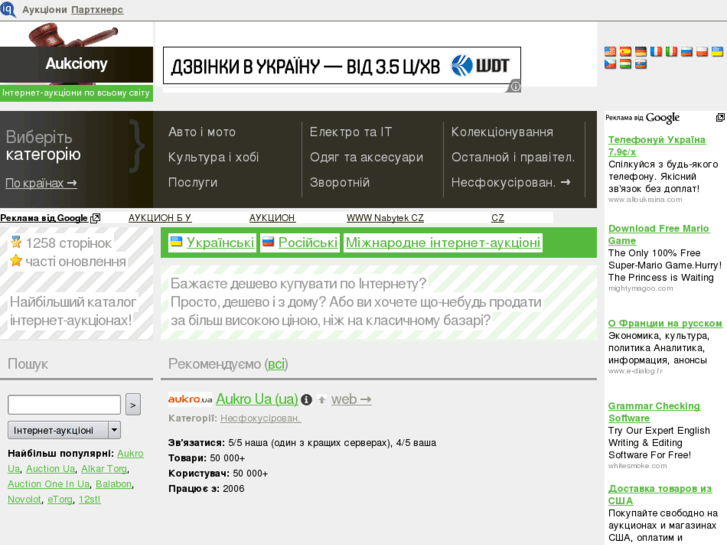The image size is (727, 545).
Task: Click the IQ logo in top bar
Action: pyautogui.click(x=8, y=9)
